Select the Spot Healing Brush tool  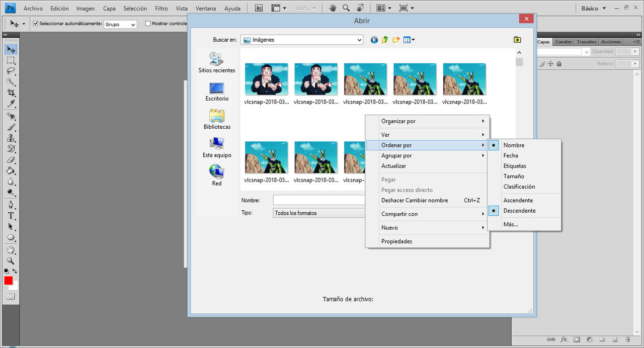(11, 116)
